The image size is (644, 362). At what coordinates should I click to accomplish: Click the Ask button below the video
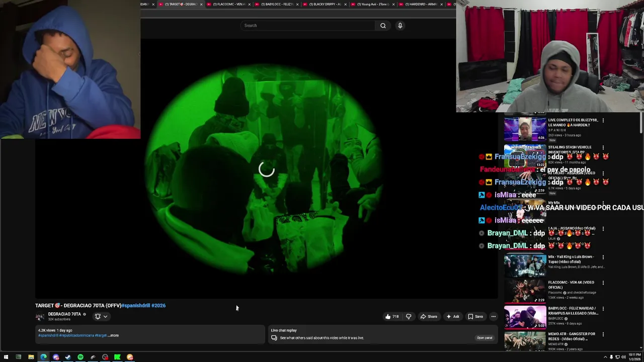(453, 317)
